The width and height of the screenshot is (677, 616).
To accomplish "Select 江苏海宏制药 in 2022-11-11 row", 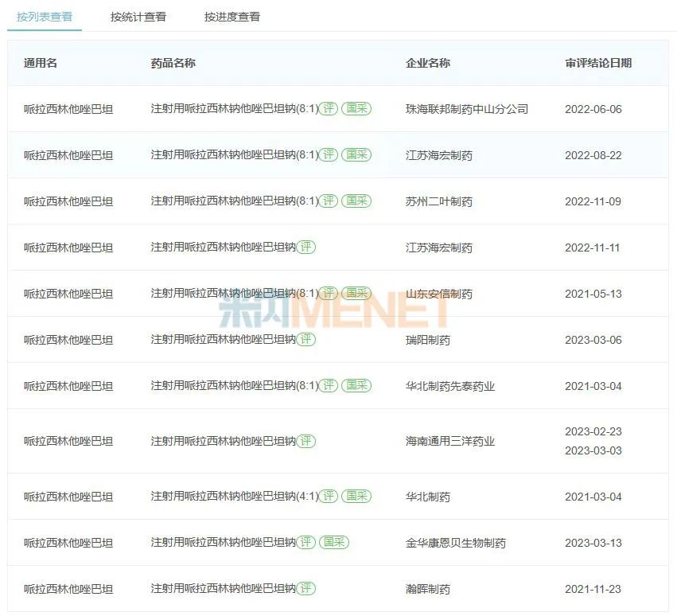I will [x=438, y=248].
